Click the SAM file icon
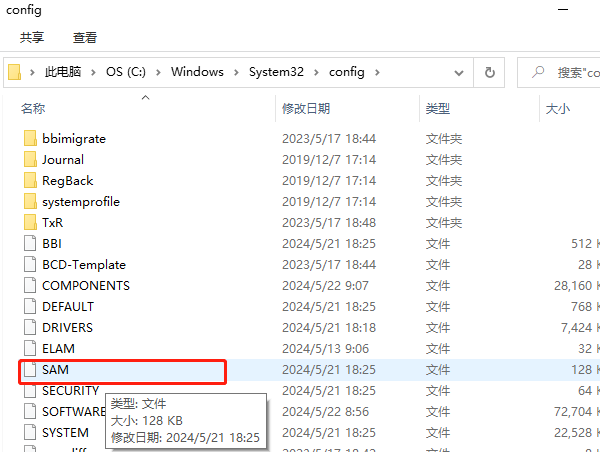Viewport: 600px width, 452px height. 29,370
